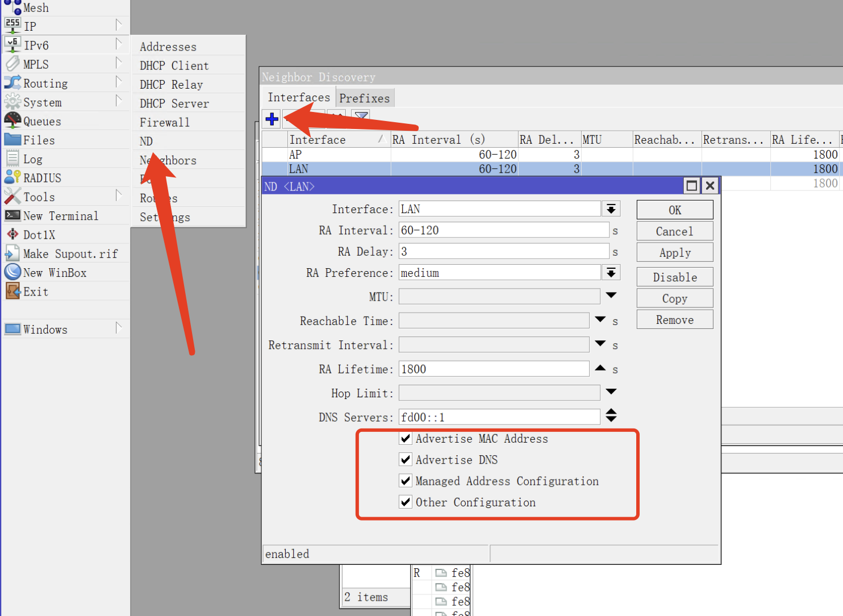Click the Queues sidebar icon
843x616 pixels.
click(12, 121)
